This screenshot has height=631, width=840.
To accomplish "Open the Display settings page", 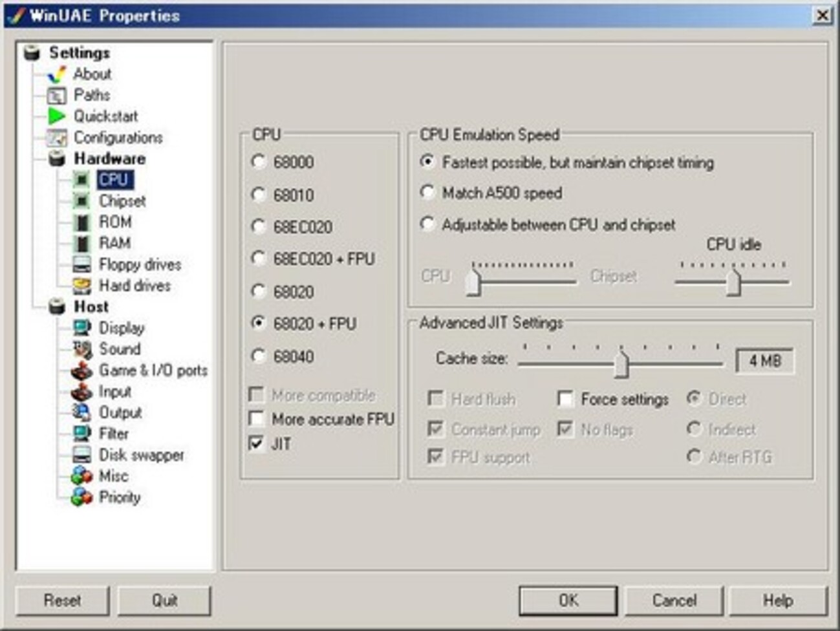I will click(x=122, y=328).
